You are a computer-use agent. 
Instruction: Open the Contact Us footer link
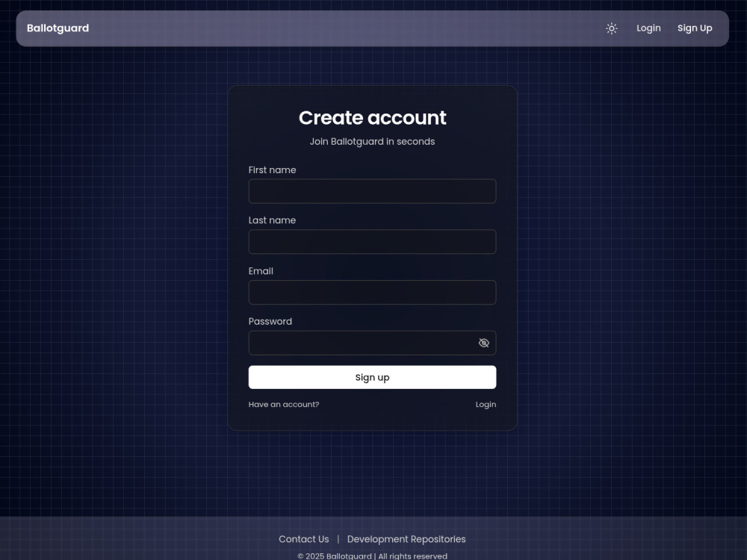[303, 539]
